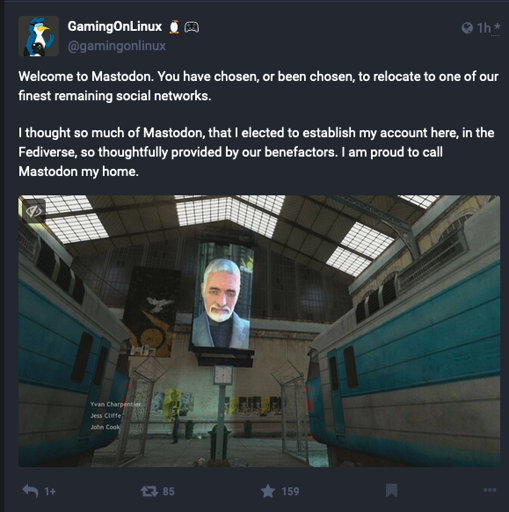Boost the post with the retweet icon
509x512 pixels.
[x=149, y=491]
